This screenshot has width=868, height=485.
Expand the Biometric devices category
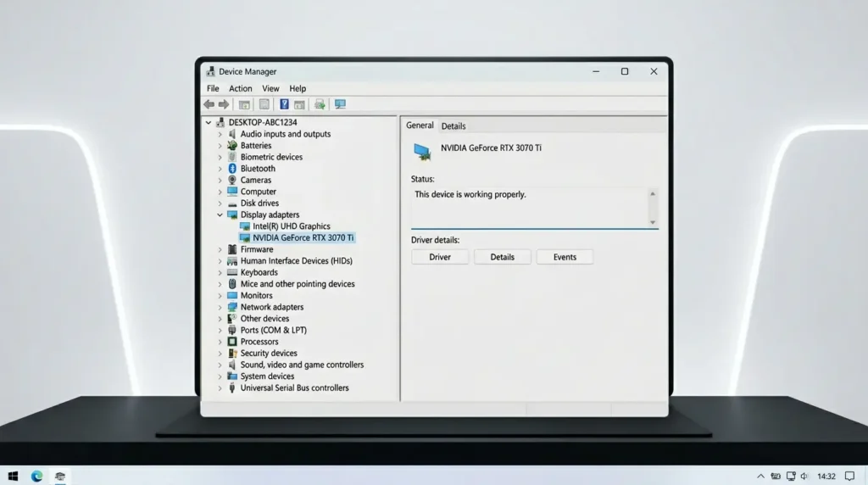click(x=220, y=157)
